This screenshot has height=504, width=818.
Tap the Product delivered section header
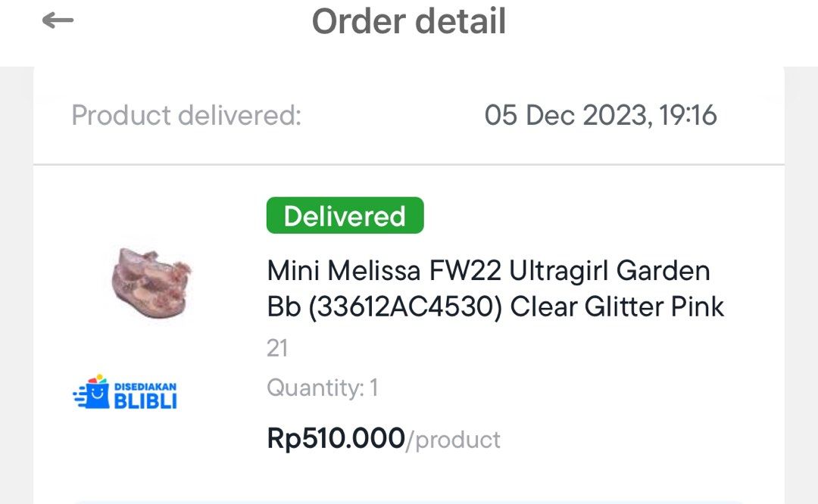point(186,115)
